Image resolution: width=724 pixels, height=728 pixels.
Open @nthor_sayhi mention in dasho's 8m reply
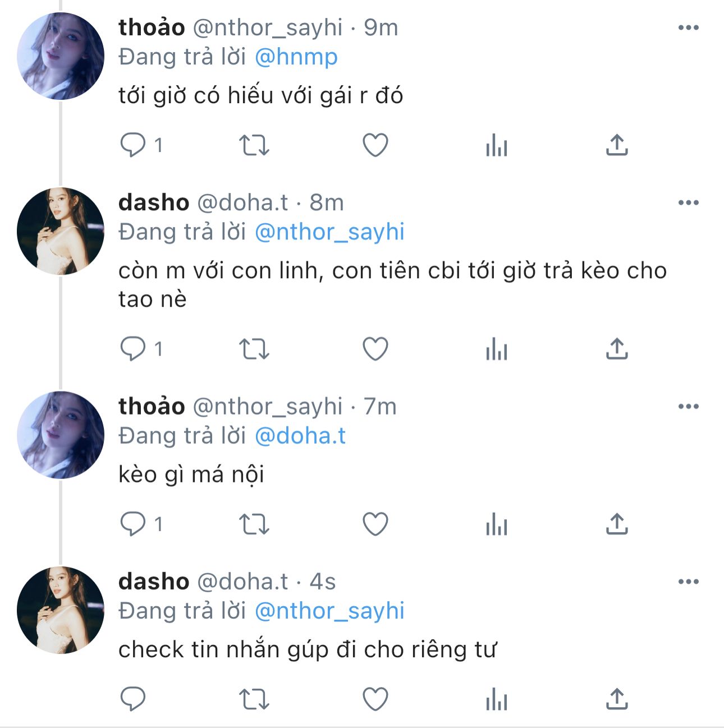pos(329,232)
